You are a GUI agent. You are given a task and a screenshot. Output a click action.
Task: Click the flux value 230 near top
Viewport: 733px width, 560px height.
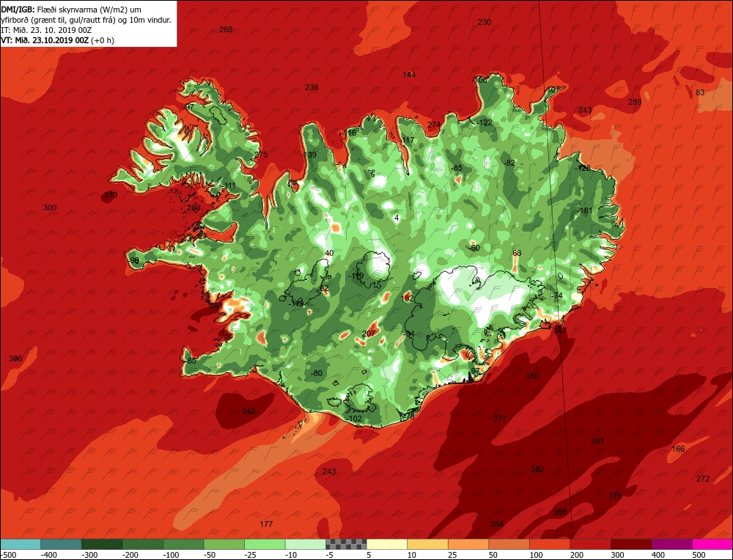tap(485, 22)
